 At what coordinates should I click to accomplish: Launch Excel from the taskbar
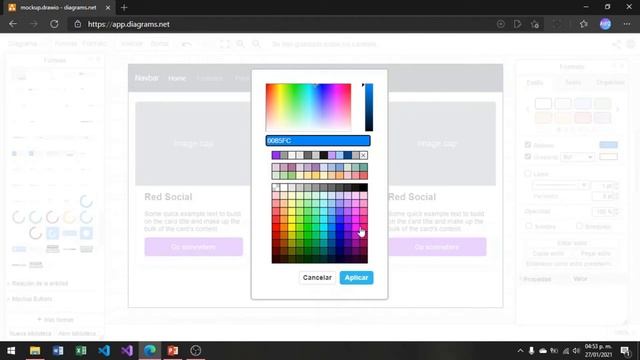(81, 351)
